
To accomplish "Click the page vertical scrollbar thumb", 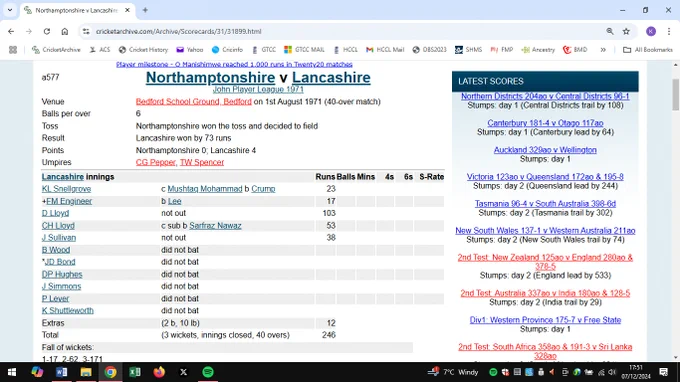I will pos(676,95).
